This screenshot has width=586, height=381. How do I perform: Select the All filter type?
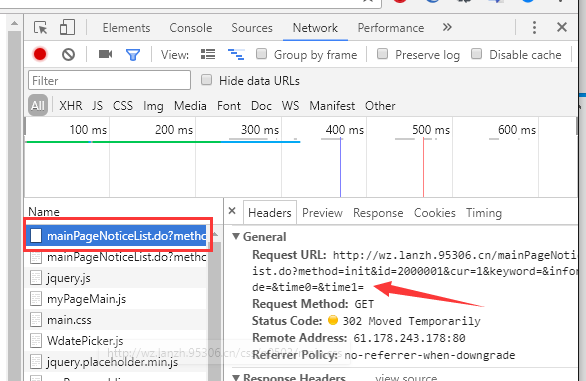(x=38, y=106)
